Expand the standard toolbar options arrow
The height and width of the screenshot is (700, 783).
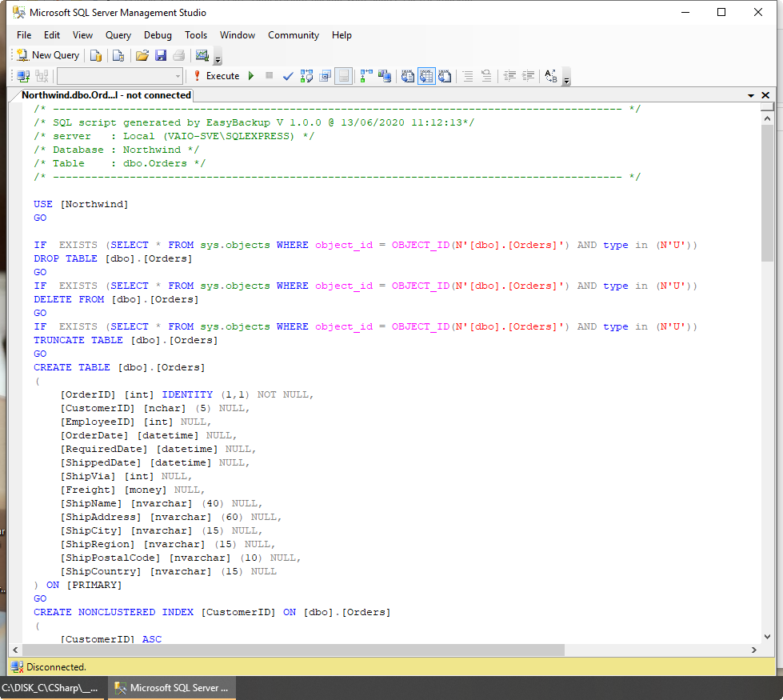pyautogui.click(x=218, y=58)
